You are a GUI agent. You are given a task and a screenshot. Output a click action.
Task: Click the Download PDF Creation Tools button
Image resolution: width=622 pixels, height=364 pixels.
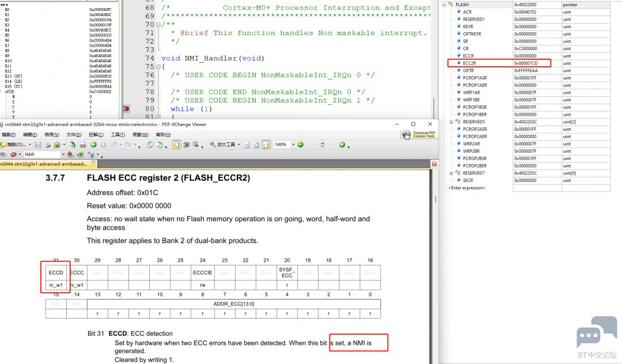coord(418,134)
